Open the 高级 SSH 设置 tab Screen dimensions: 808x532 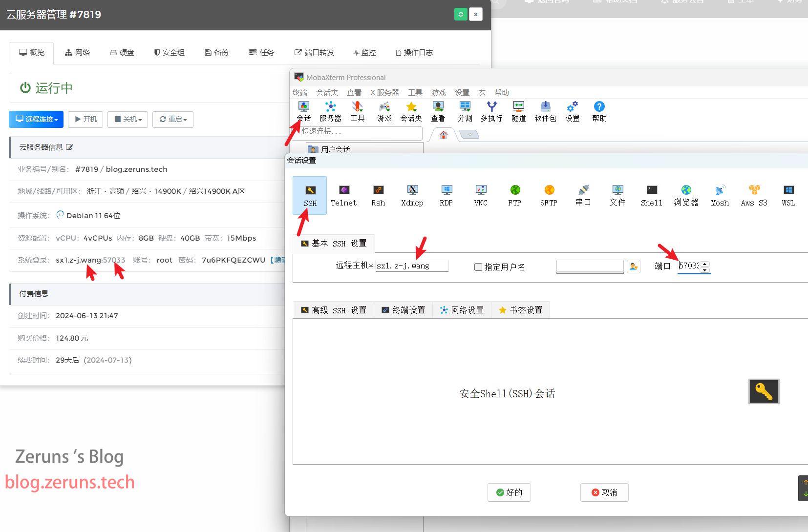pyautogui.click(x=334, y=310)
